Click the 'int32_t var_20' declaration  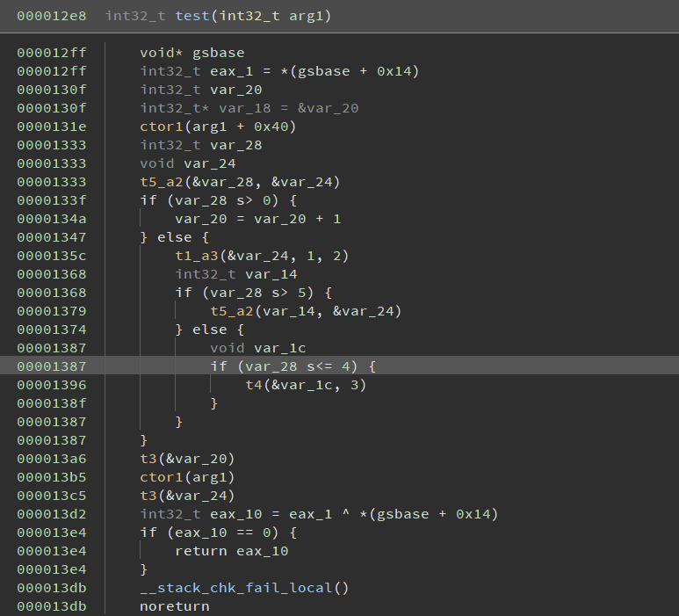[x=201, y=90]
